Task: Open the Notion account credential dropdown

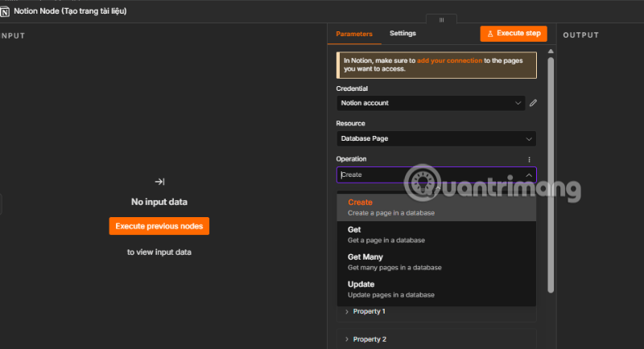Action: 431,103
